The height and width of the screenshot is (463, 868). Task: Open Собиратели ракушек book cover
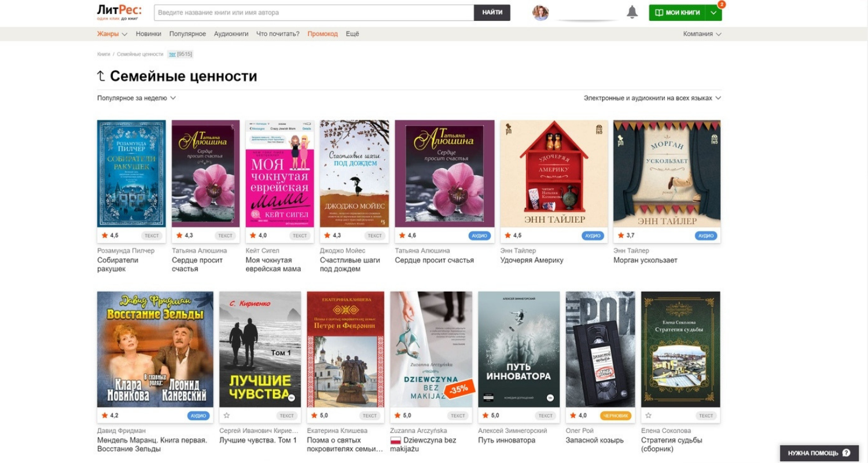[131, 174]
